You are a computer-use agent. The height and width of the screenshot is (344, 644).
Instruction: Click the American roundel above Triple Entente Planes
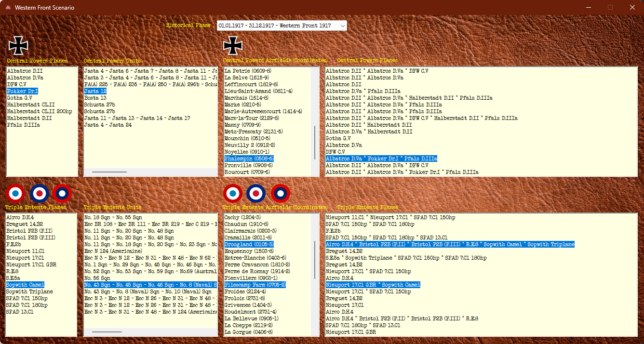[62, 193]
